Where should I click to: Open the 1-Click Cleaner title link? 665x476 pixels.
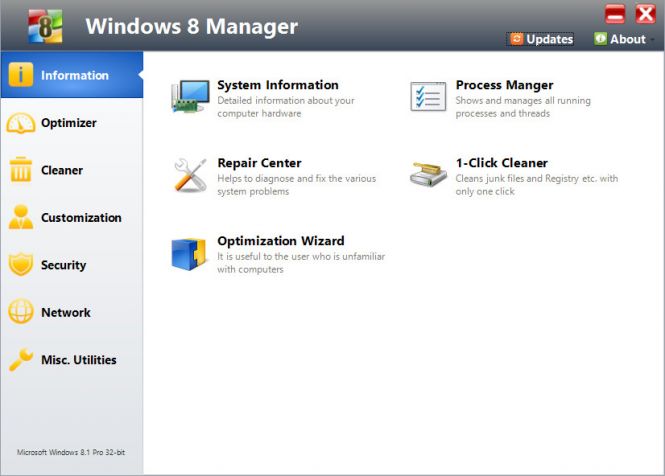coord(502,163)
